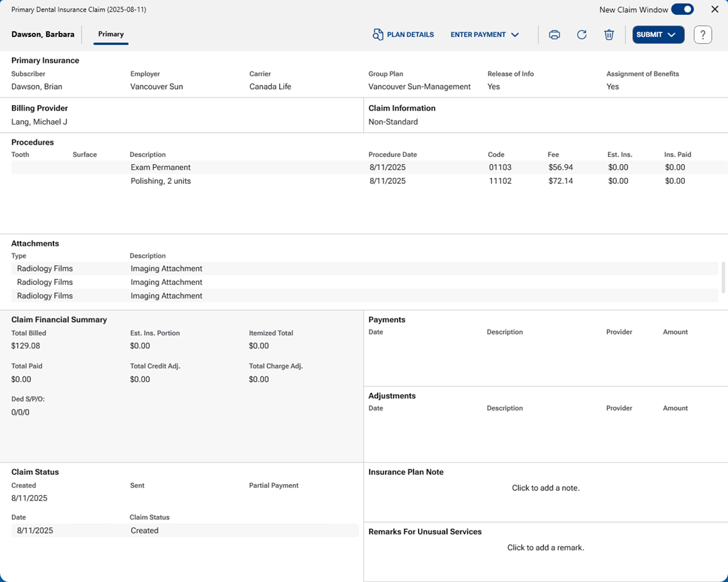
Task: Toggle the New Claim Window switch
Action: (682, 9)
